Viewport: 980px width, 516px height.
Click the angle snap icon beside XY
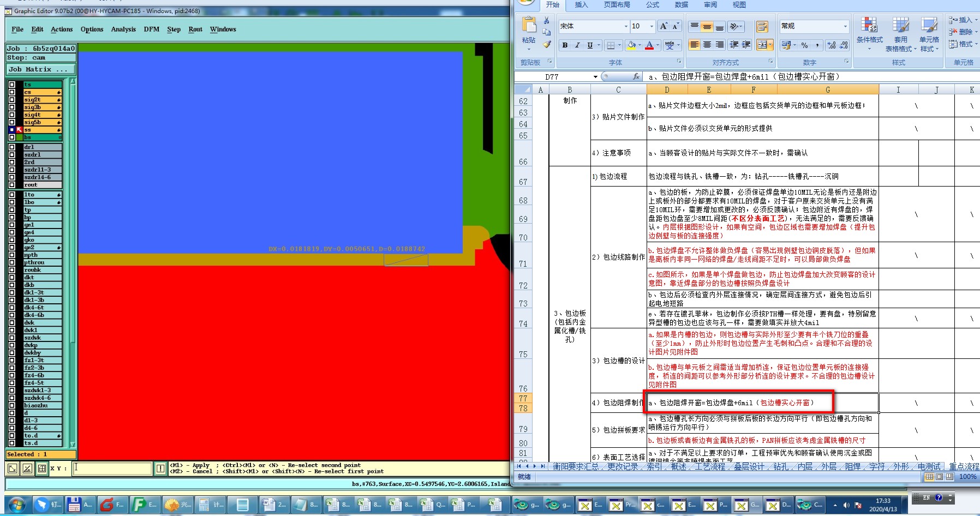coord(27,468)
